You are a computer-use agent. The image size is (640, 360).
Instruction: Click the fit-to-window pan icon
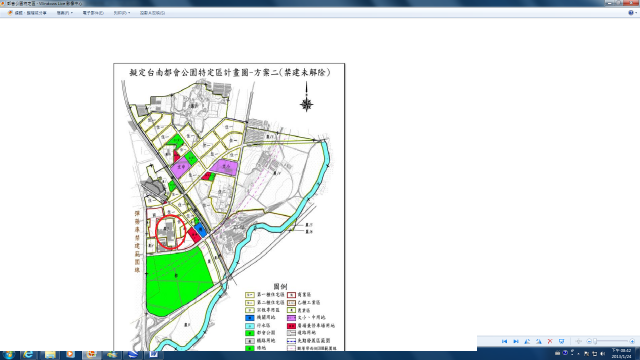[578, 341]
